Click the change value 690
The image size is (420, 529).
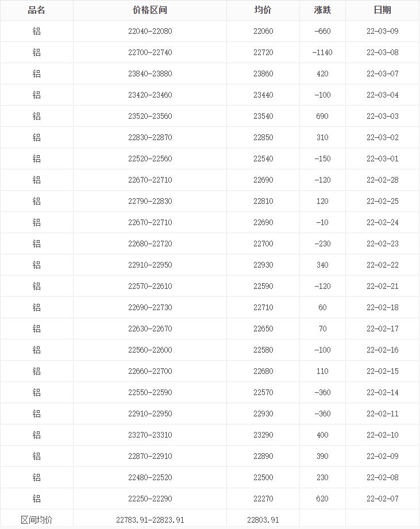[322, 117]
